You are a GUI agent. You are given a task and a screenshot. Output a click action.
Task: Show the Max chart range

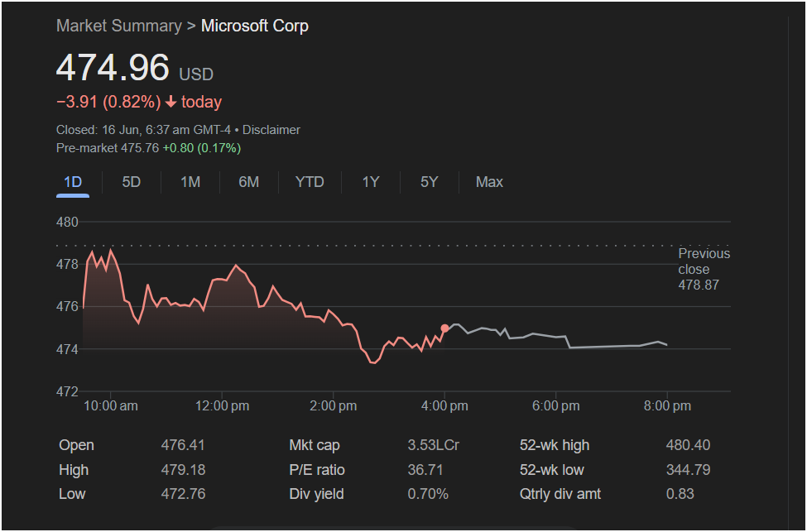(x=489, y=182)
